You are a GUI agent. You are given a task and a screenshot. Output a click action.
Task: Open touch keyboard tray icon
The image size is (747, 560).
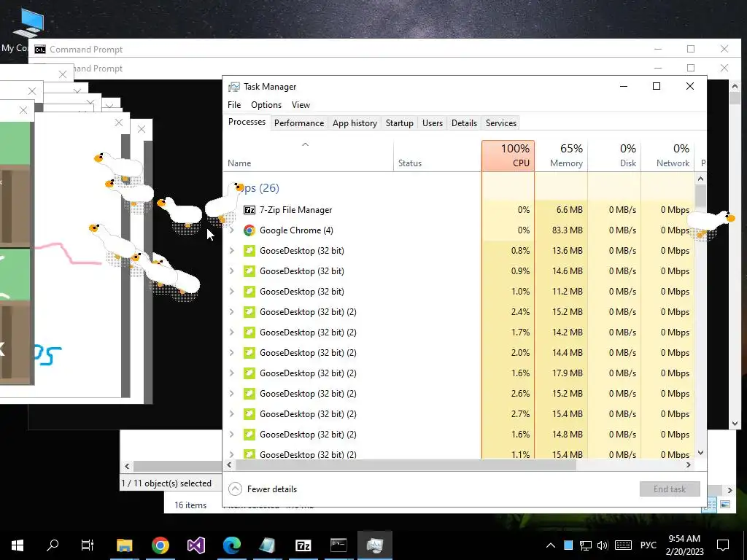click(623, 545)
